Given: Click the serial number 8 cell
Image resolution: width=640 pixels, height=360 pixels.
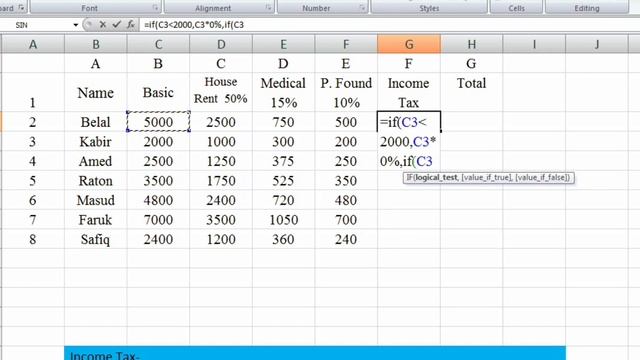Looking at the screenshot, I should [x=33, y=239].
